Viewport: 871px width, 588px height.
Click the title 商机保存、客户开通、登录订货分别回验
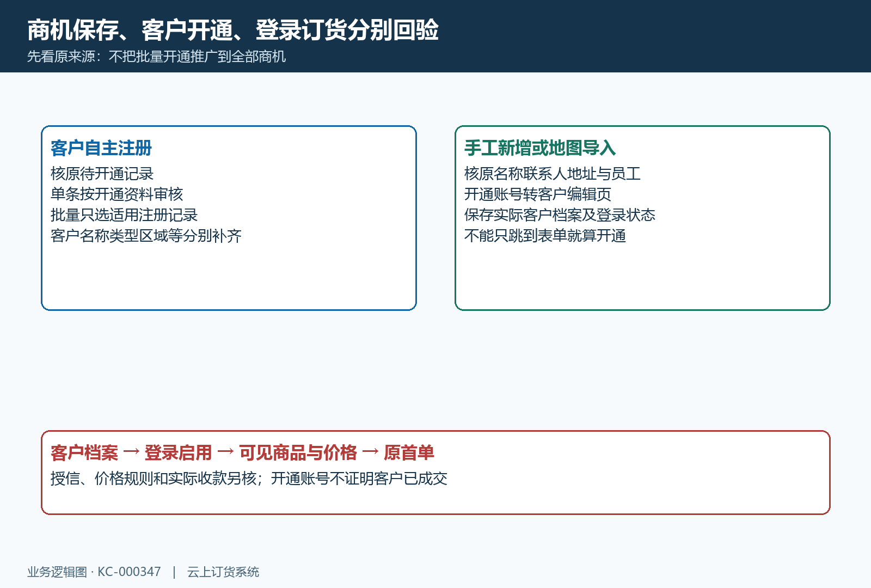click(233, 30)
